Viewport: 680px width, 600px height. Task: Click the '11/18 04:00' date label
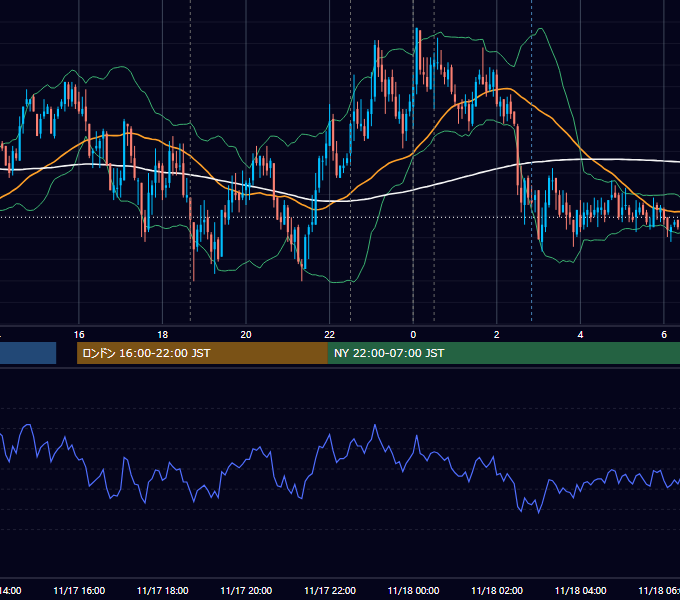[581, 591]
